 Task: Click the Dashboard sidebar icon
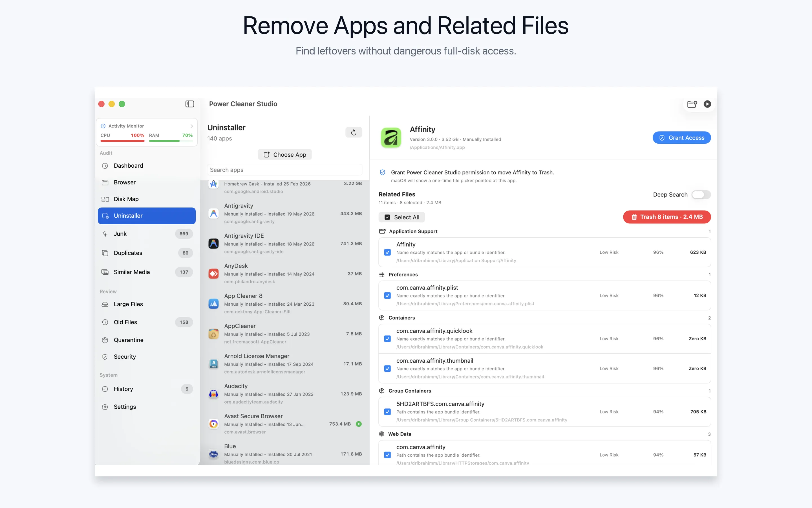pos(105,166)
